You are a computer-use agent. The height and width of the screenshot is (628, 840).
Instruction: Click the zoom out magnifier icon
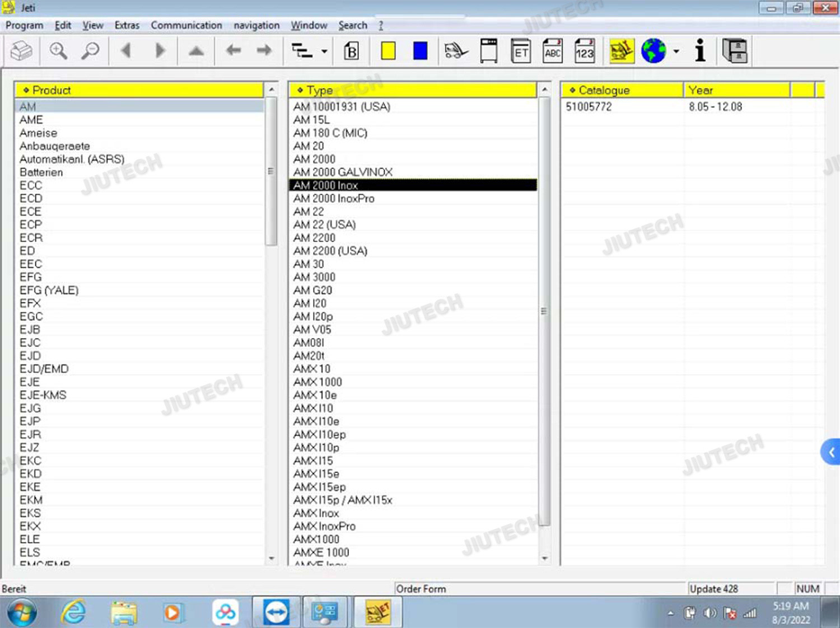90,51
